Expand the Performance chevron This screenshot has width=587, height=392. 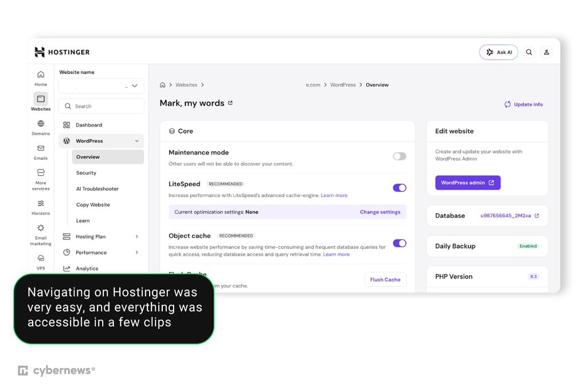pyautogui.click(x=137, y=252)
